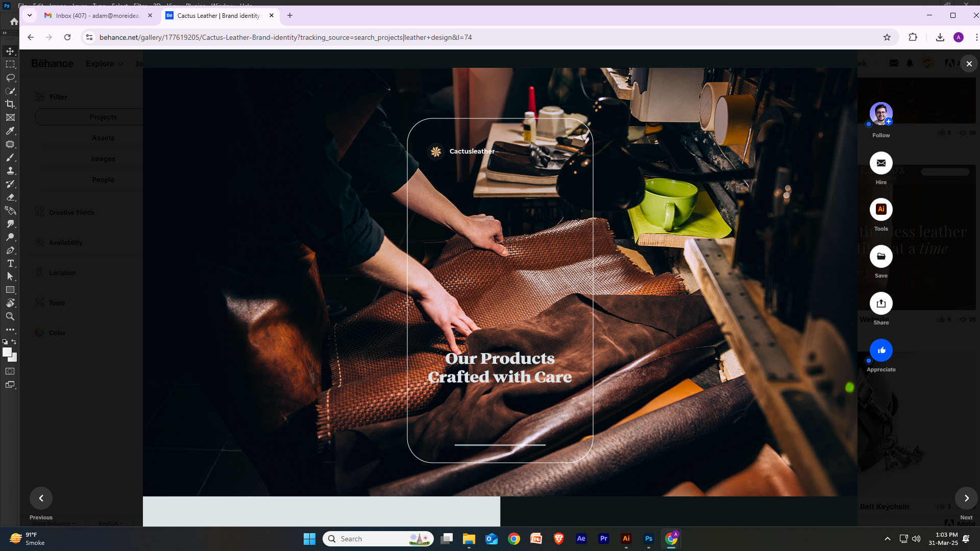The image size is (980, 551).
Task: Bookmark this page with the star
Action: [887, 37]
